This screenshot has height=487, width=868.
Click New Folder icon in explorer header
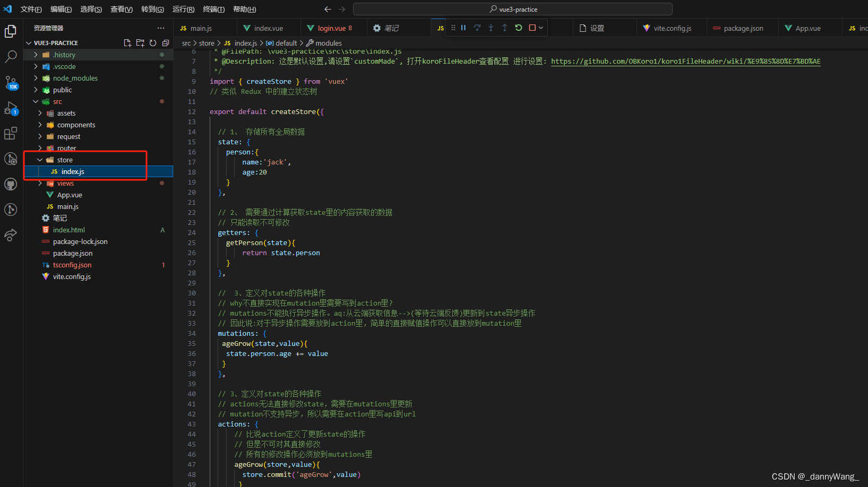140,43
